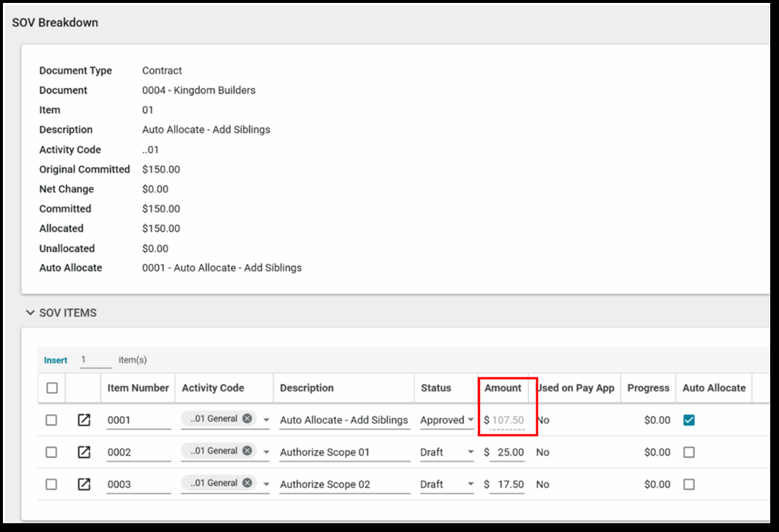Expand activity code dropdown for item 0003
Screen dimensions: 779x532
(x=266, y=485)
